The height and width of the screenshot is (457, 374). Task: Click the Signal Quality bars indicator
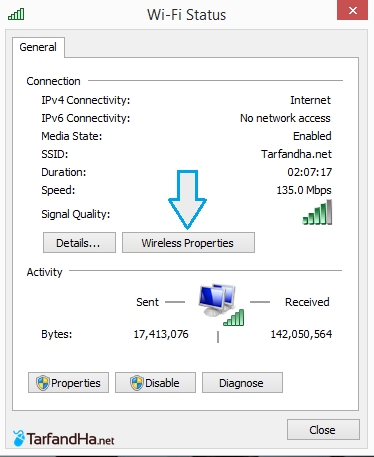[x=317, y=212]
